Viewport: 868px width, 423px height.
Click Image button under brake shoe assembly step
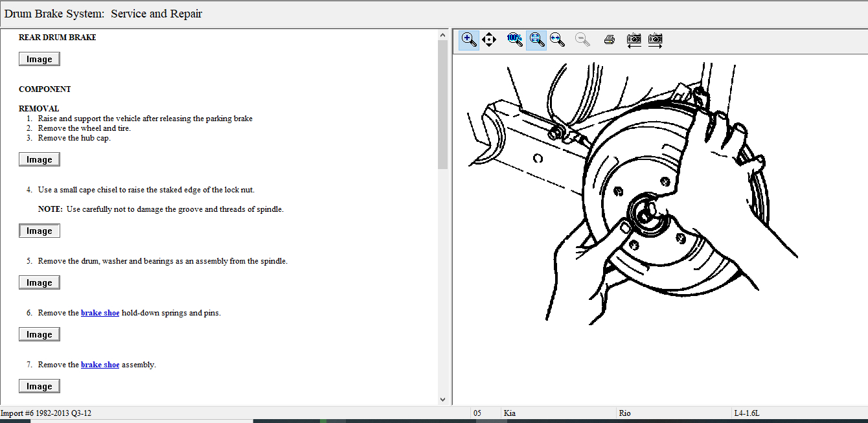point(40,386)
